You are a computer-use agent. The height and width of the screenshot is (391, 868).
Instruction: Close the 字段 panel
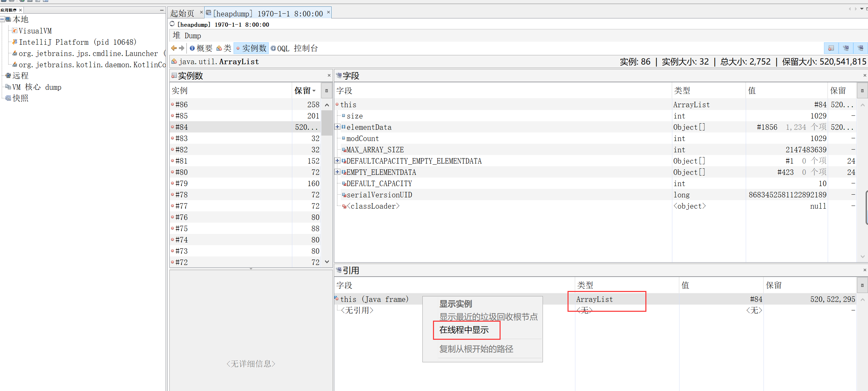(x=865, y=75)
